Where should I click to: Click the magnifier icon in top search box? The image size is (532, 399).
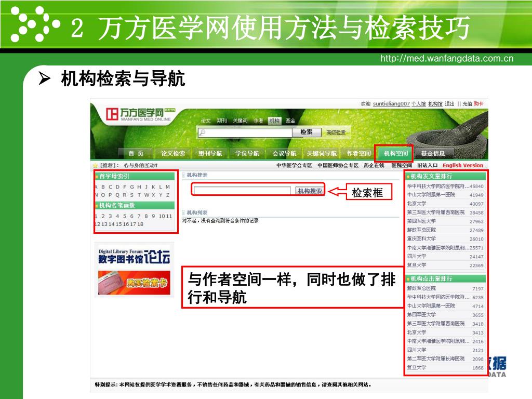202,132
